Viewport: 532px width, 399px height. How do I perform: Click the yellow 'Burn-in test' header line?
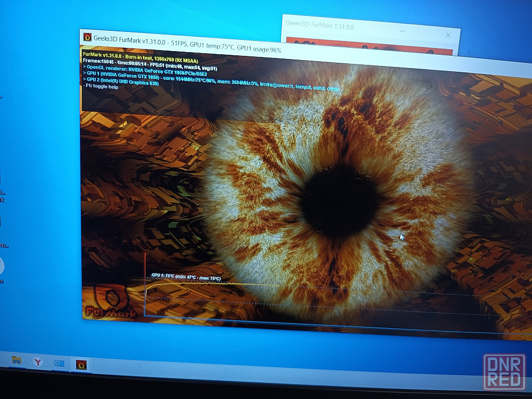click(140, 57)
